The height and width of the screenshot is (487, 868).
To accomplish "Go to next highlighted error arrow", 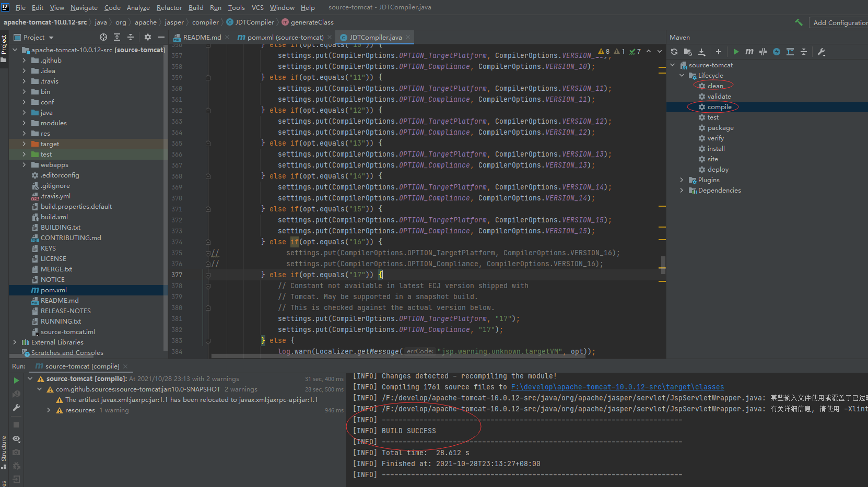I will coord(659,51).
